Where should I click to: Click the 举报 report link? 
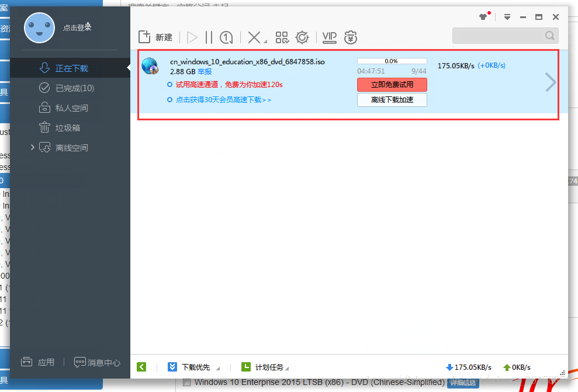click(x=205, y=71)
